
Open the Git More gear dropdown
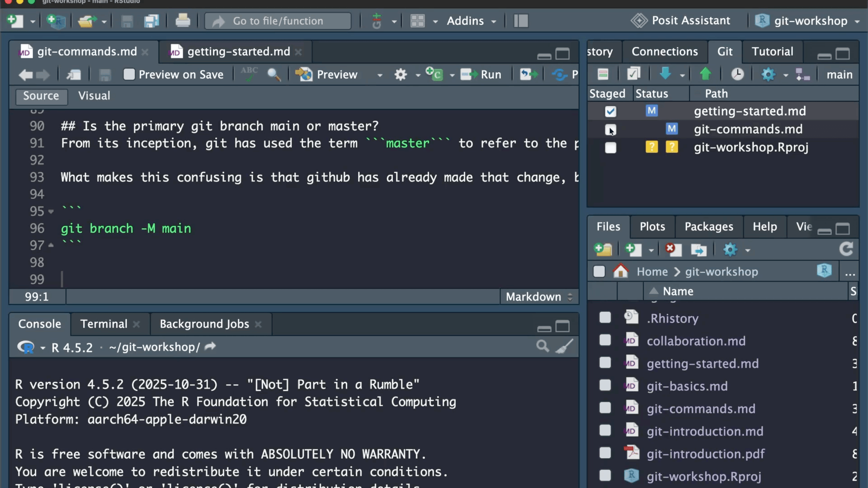click(774, 75)
